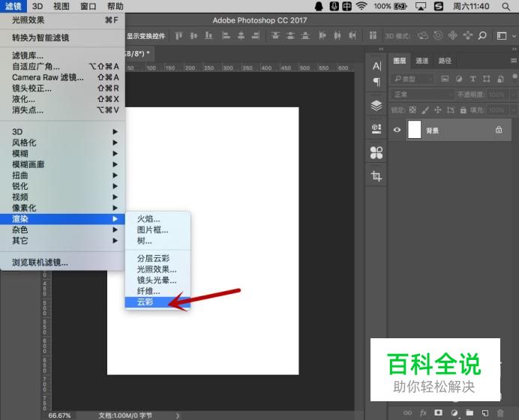Screen dimensions: 519x420
Task: Click Distribute vertical centers icon
Action: click(x=290, y=35)
